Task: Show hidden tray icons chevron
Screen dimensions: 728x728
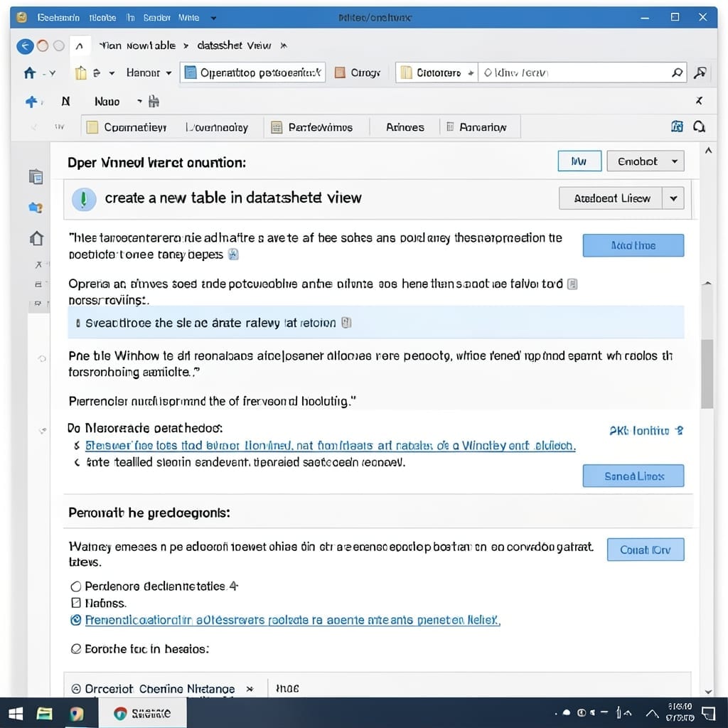Action: point(653,713)
